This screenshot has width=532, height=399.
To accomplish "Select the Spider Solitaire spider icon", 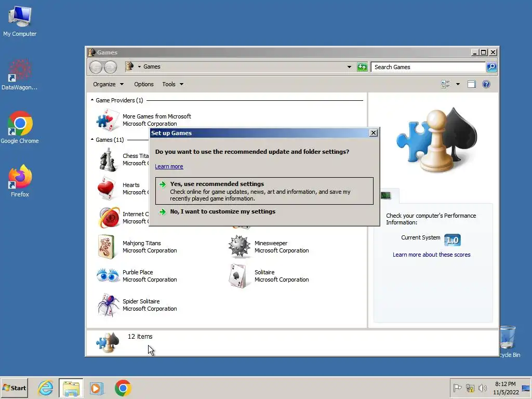I will tap(108, 304).
